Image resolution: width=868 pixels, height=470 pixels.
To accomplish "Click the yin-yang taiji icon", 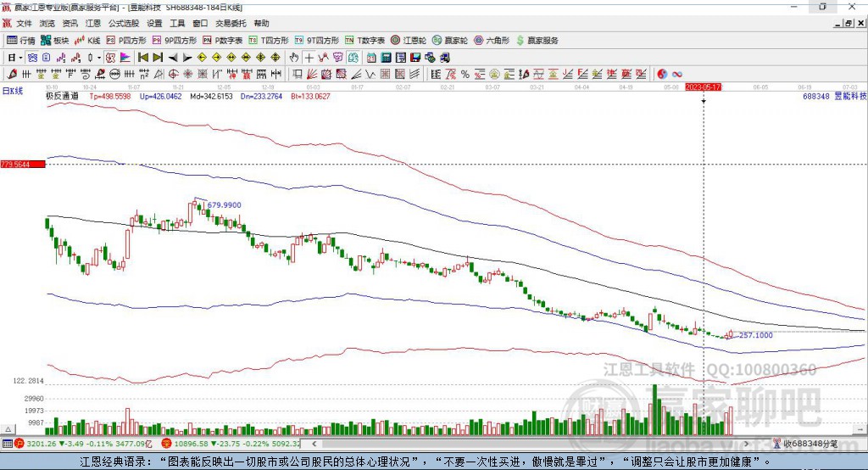I will point(662,74).
